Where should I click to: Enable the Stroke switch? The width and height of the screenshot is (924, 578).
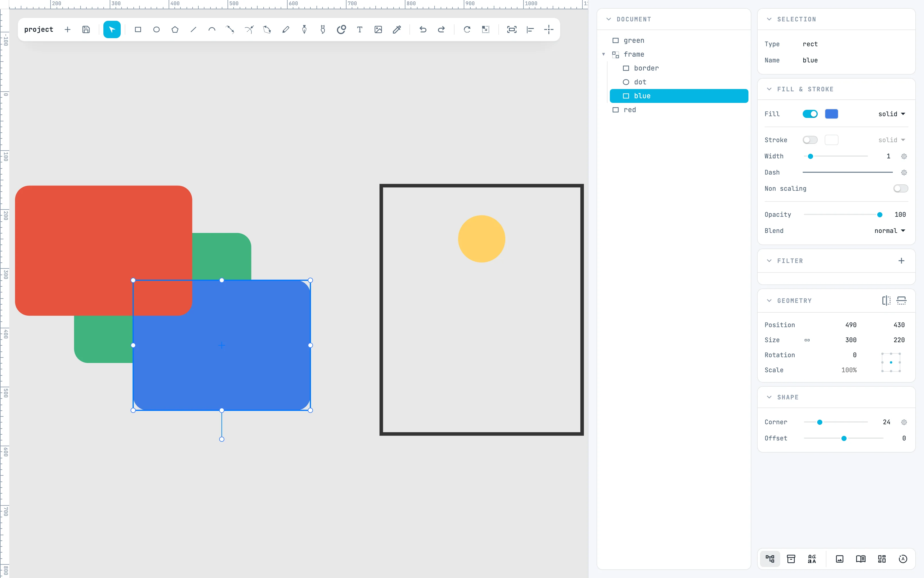pos(810,140)
